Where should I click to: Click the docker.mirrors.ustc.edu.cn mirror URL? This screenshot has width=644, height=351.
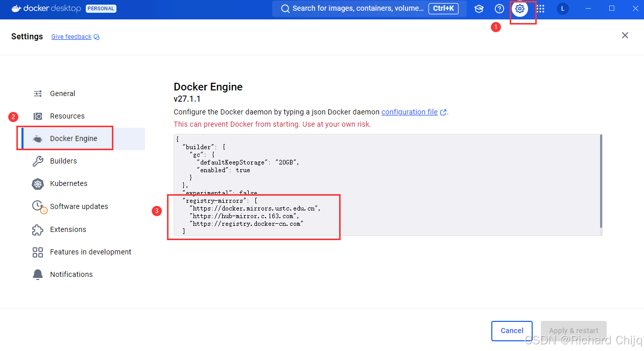tap(255, 208)
